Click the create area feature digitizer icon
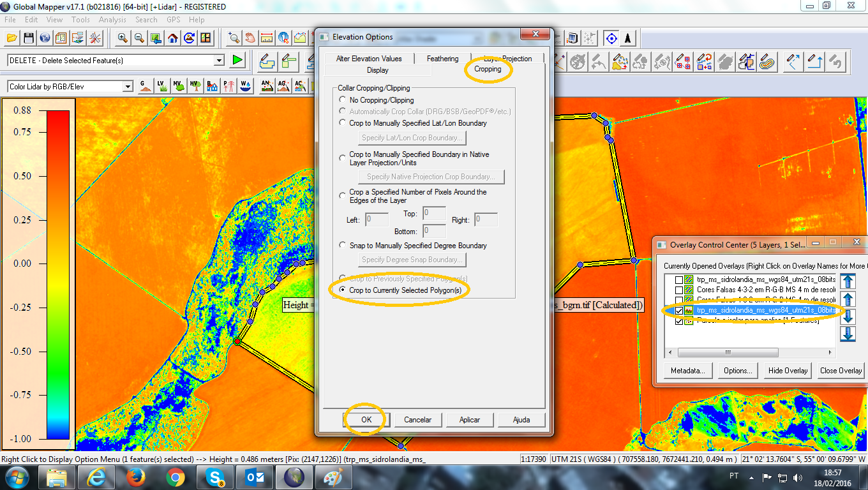868x490 pixels. [x=267, y=61]
